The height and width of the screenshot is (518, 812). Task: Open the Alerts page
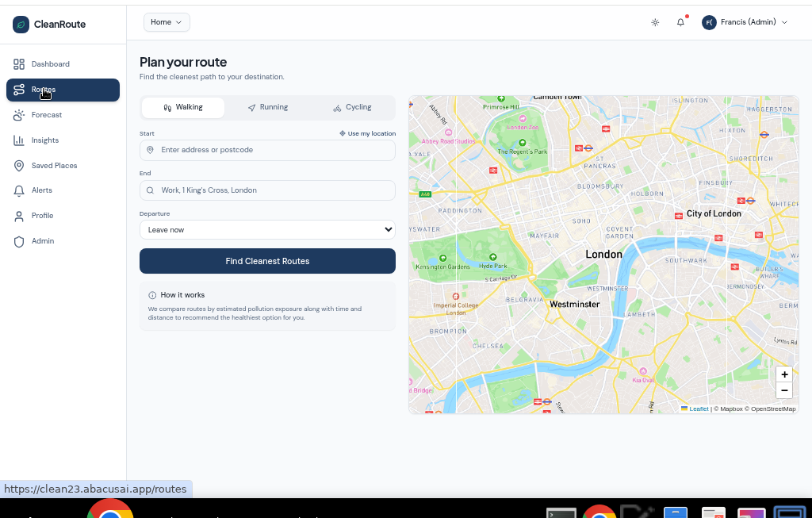click(63, 190)
